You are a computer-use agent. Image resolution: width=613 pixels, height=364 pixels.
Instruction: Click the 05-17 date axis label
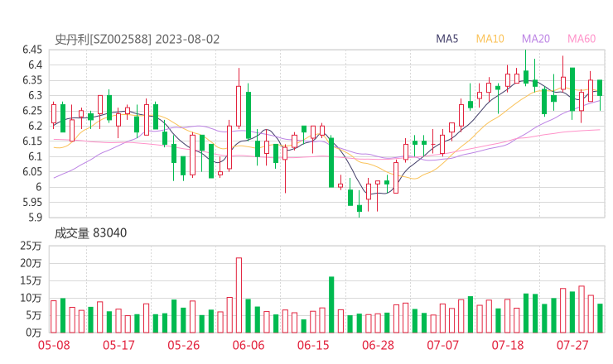pyautogui.click(x=118, y=345)
